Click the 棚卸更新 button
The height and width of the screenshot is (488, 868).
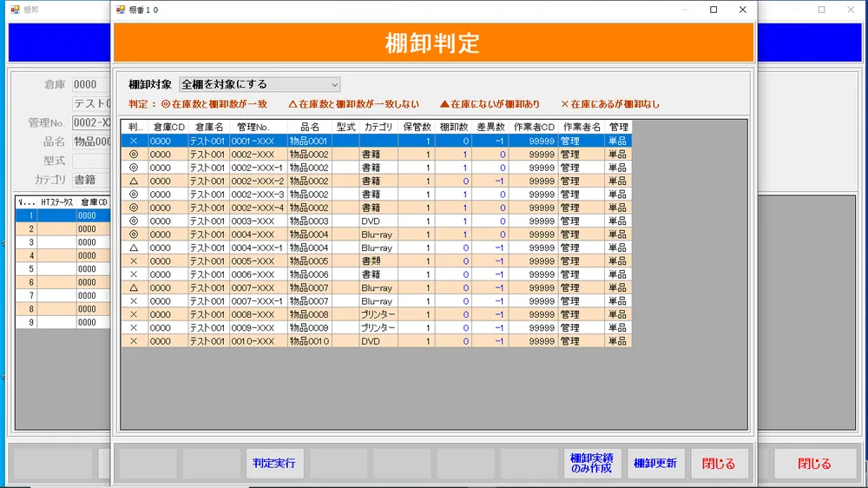tap(655, 463)
